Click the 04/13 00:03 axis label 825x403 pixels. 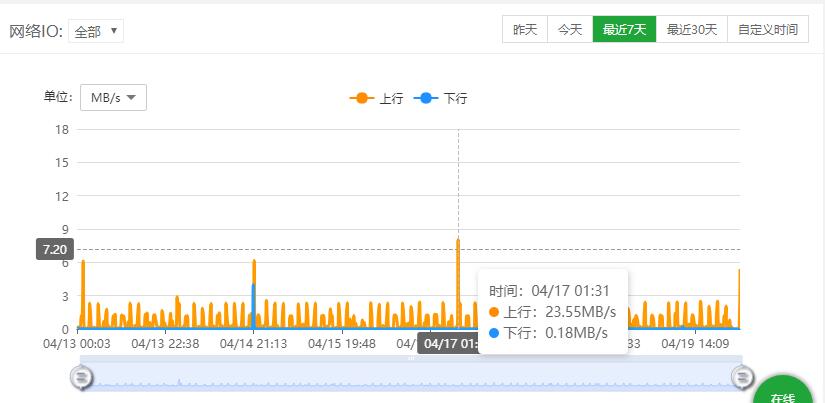pos(77,344)
